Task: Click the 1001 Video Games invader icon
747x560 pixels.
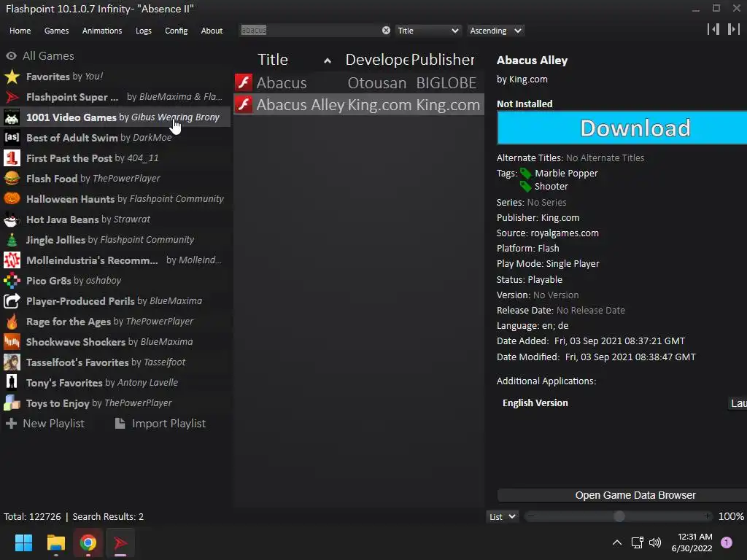Action: [x=12, y=117]
